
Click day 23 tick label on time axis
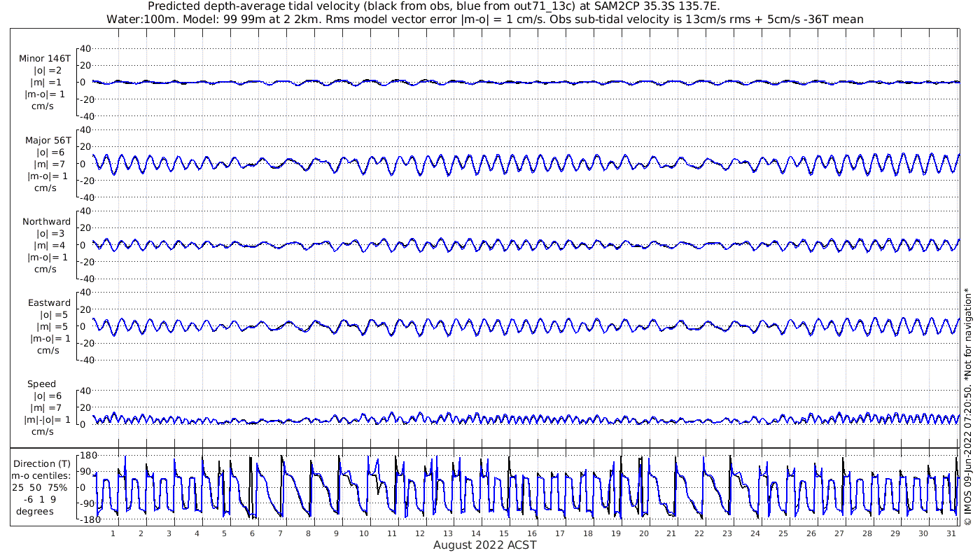[x=727, y=533]
